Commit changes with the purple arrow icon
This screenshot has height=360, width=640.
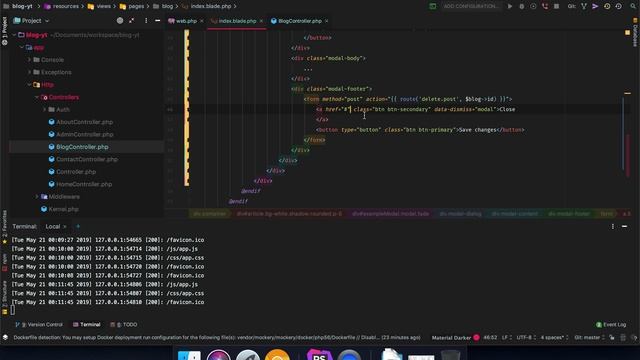pyautogui.click(x=596, y=6)
